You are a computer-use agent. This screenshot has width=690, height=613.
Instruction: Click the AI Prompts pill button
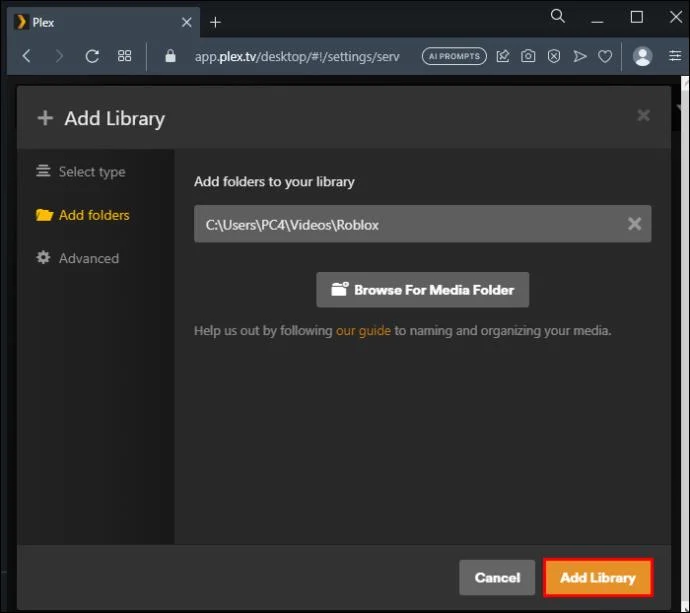point(454,56)
